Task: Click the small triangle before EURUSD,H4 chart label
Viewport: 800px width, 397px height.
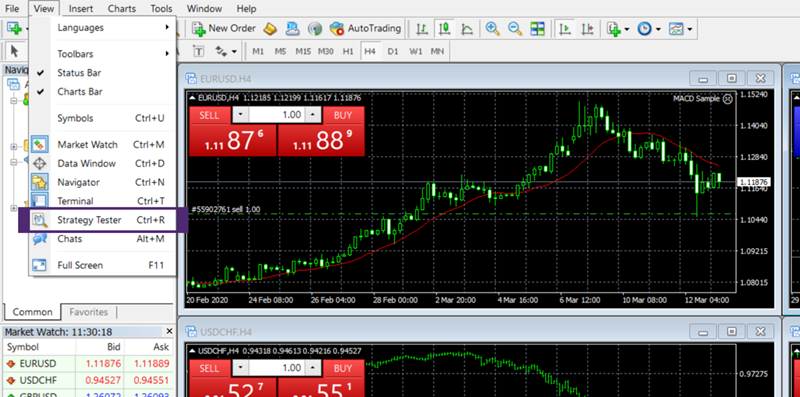Action: click(192, 98)
